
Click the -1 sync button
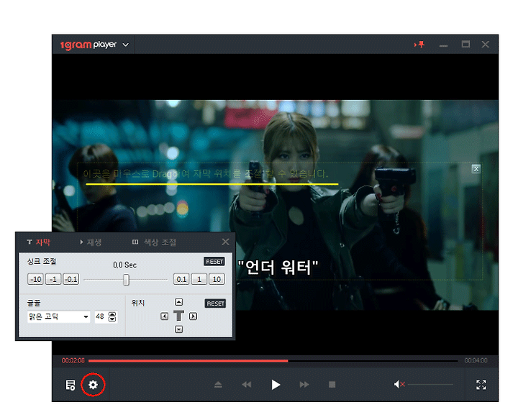[x=53, y=279]
